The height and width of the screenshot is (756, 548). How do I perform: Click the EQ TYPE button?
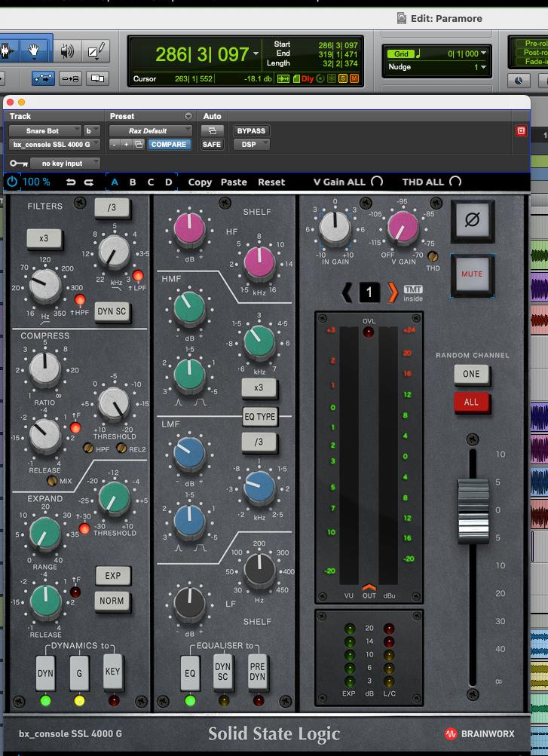pyautogui.click(x=260, y=417)
